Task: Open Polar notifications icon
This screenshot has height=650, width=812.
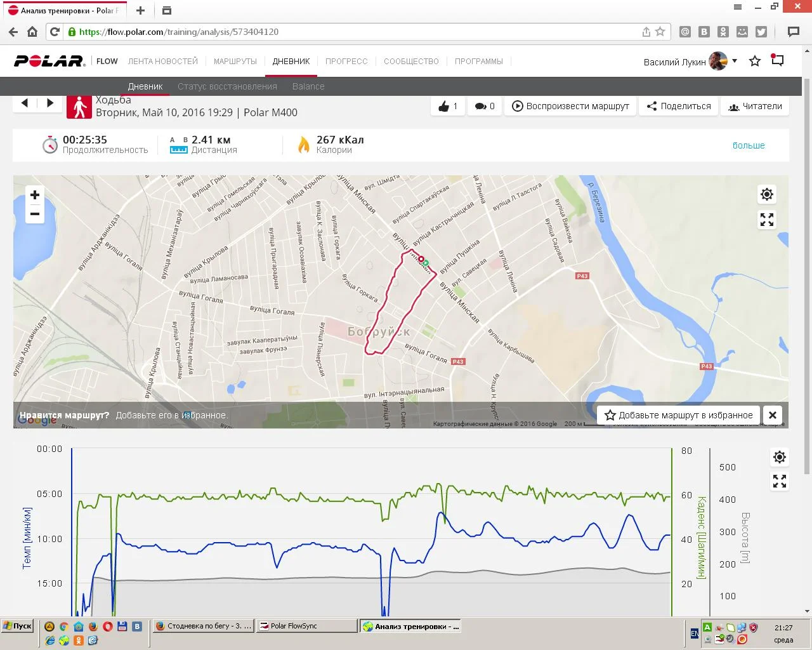Action: click(778, 60)
